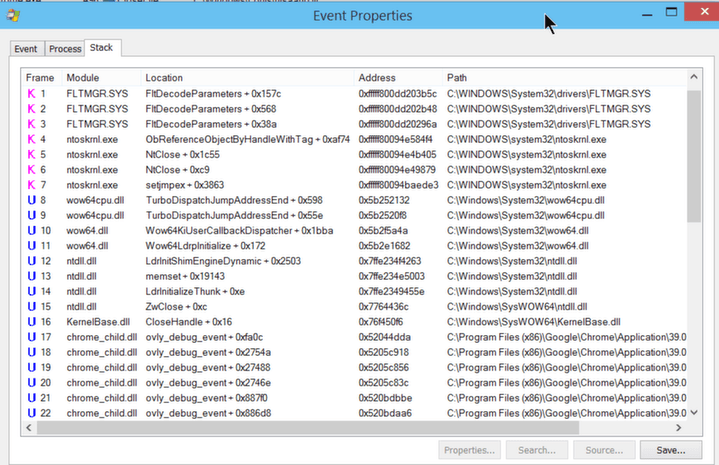
Task: Click the kernel-mode K icon for frame 1
Action: pyautogui.click(x=31, y=94)
